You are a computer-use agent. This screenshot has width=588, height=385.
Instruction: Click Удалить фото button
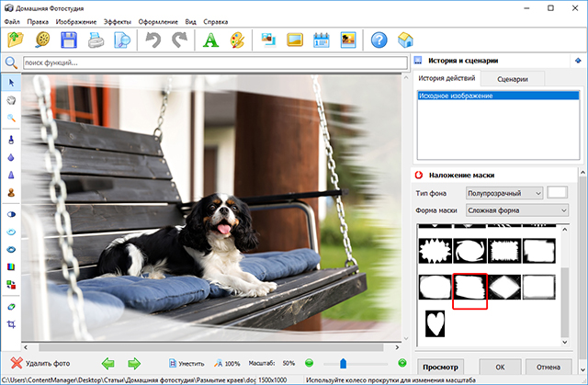tap(40, 363)
